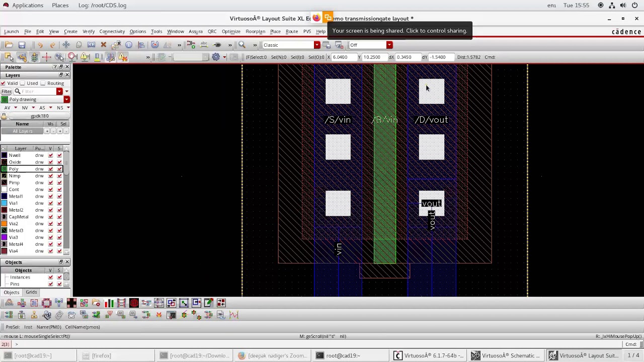Click the red crosshair snap icon
The width and height of the screenshot is (644, 362).
coord(46,57)
